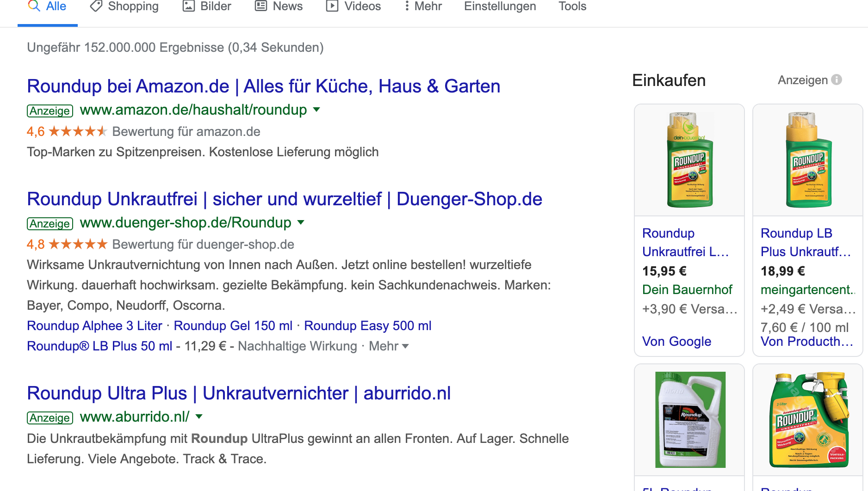Image resolution: width=868 pixels, height=491 pixels.
Task: Click the www.aburrido.nl/ URL
Action: tap(135, 417)
